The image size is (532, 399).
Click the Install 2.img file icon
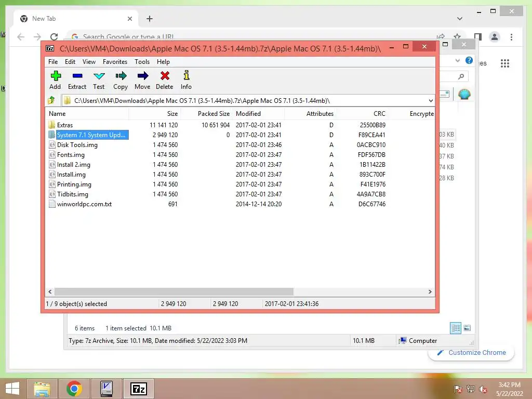52,164
